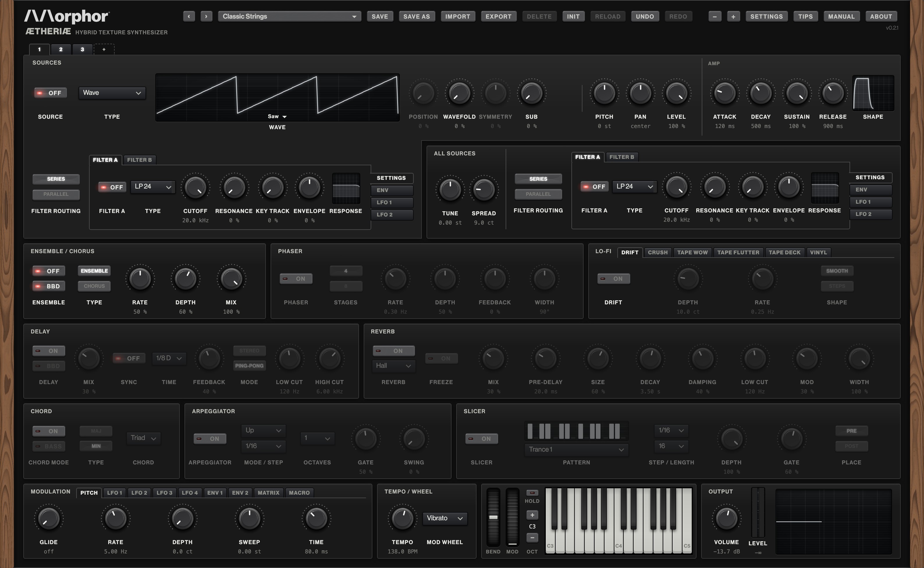Click the plus zoom button near Settings
The height and width of the screenshot is (568, 924).
(733, 16)
